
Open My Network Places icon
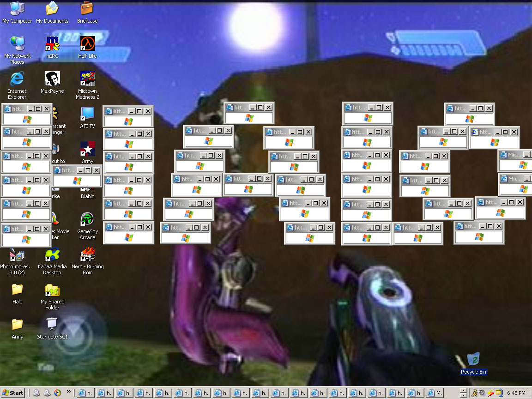click(17, 50)
